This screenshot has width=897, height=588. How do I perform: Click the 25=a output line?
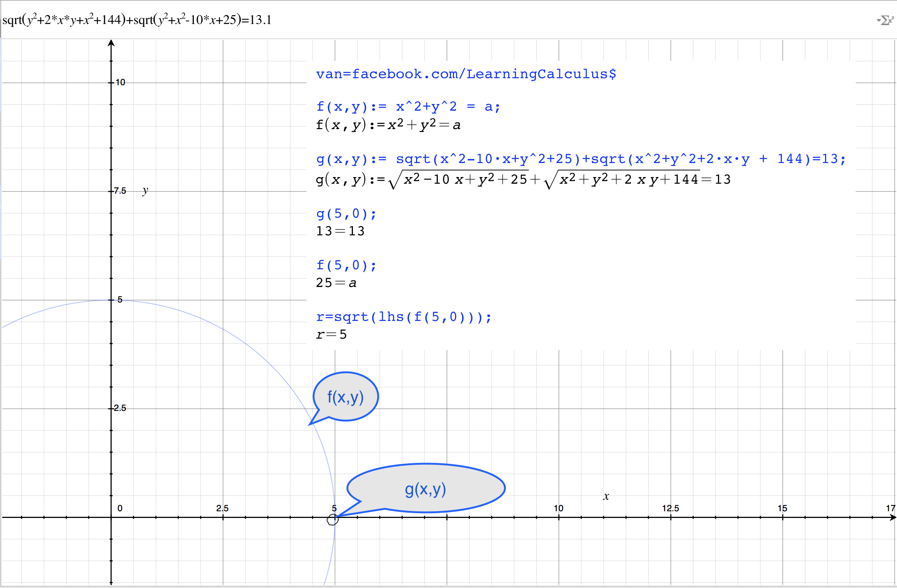(x=336, y=283)
